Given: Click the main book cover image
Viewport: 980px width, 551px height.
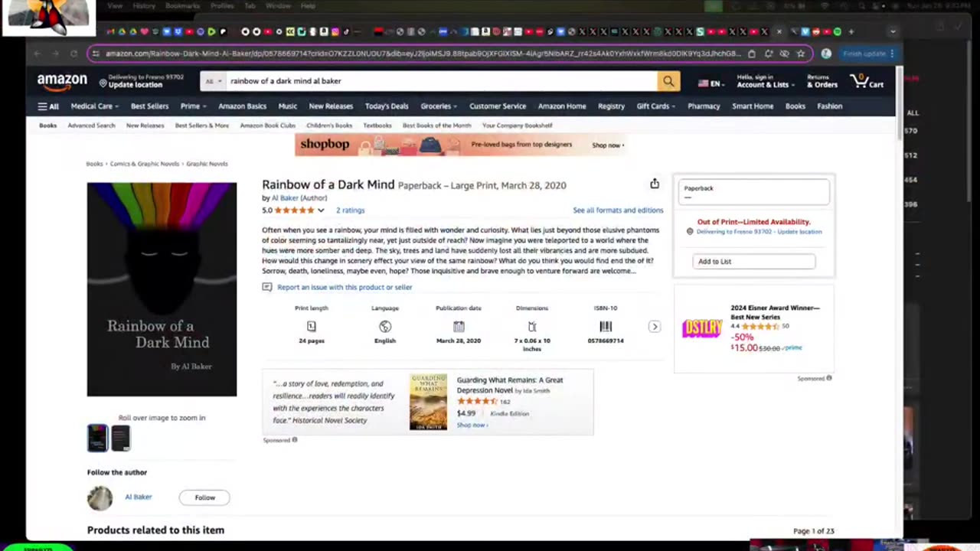Looking at the screenshot, I should click(162, 289).
